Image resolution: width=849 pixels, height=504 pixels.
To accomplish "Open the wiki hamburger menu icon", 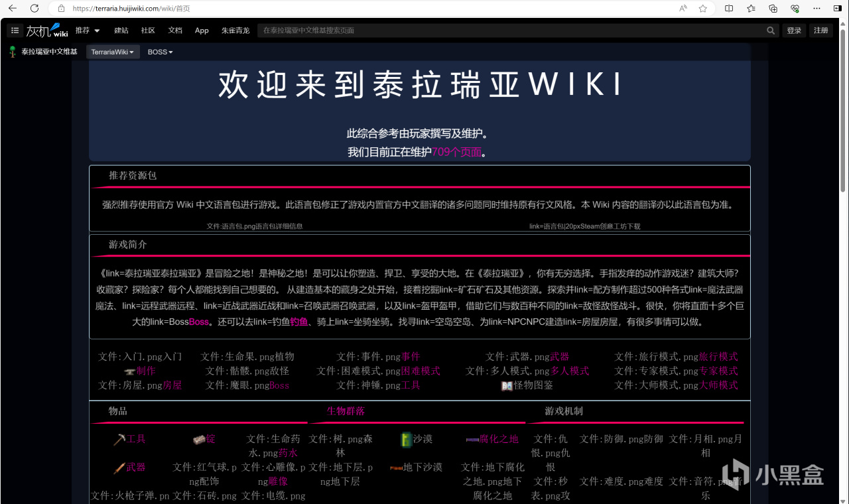I will click(x=15, y=31).
